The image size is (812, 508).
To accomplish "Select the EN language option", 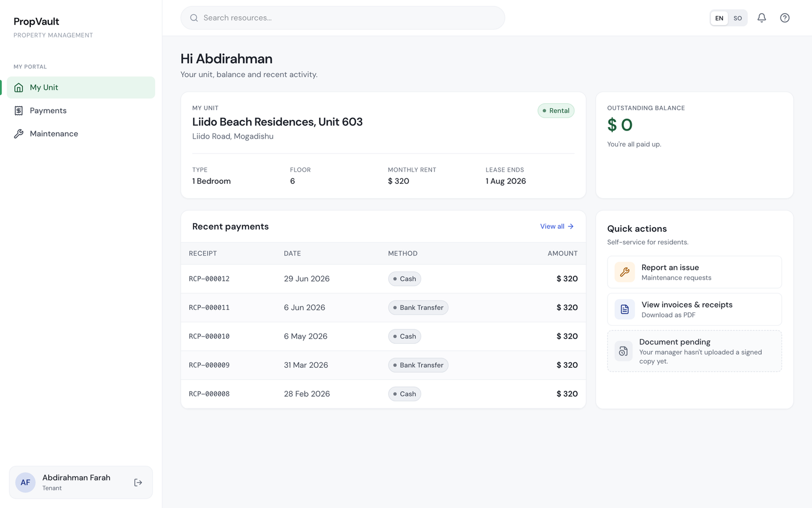I will click(719, 18).
